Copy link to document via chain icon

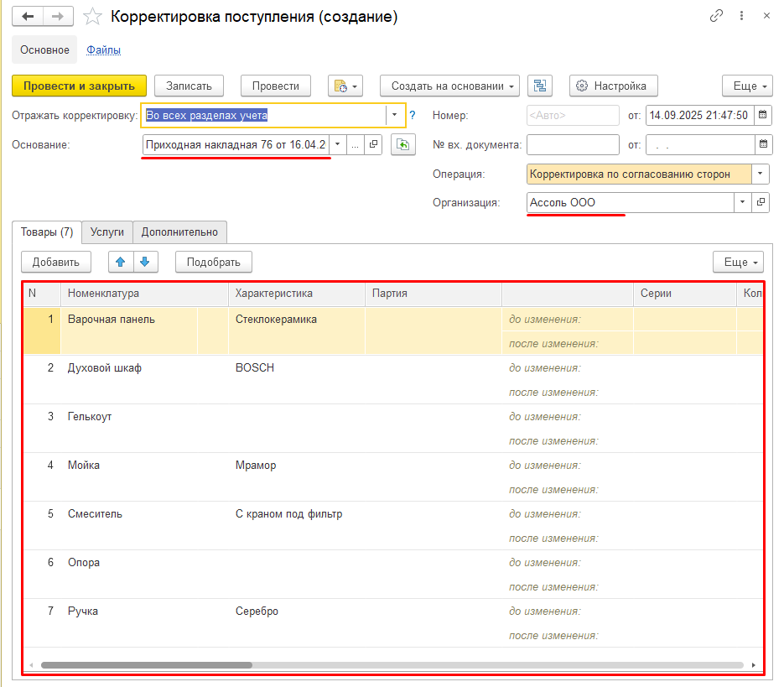tap(716, 16)
